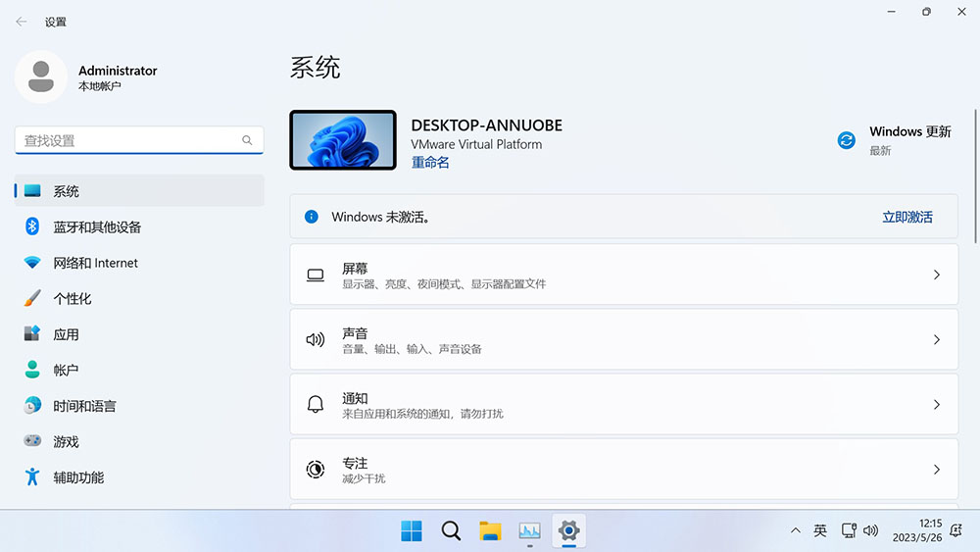Expand the 专注 settings chevron
980x552 pixels.
[936, 469]
